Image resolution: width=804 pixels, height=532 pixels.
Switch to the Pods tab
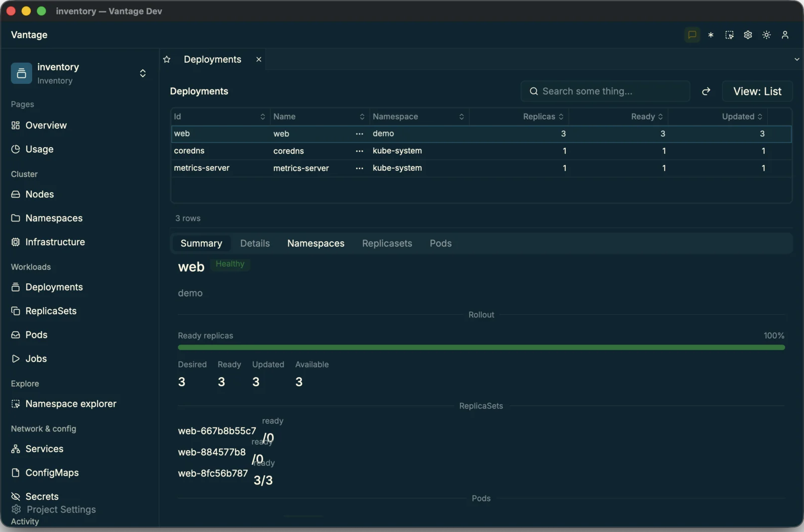tap(441, 243)
